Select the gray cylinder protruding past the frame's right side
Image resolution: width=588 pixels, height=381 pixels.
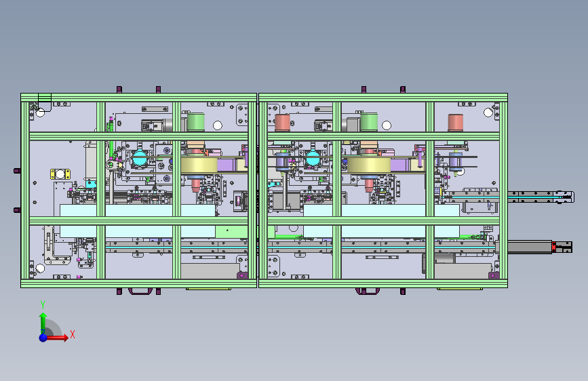530,247
